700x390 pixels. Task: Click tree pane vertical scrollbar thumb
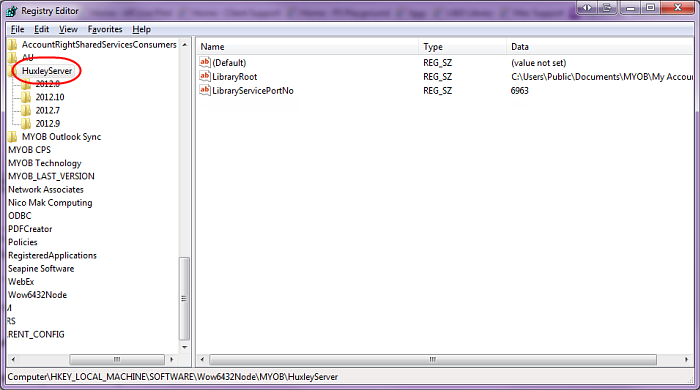click(184, 299)
